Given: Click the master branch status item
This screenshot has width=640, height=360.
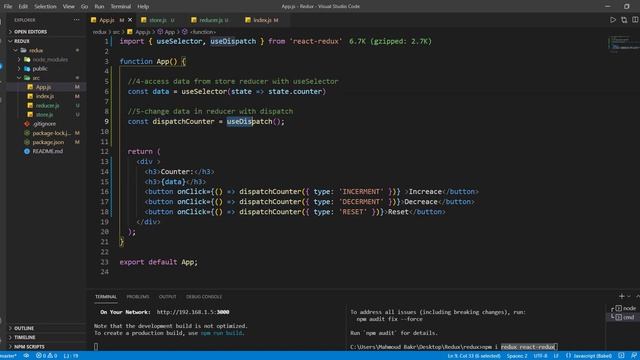Looking at the screenshot, I should 8,356.
